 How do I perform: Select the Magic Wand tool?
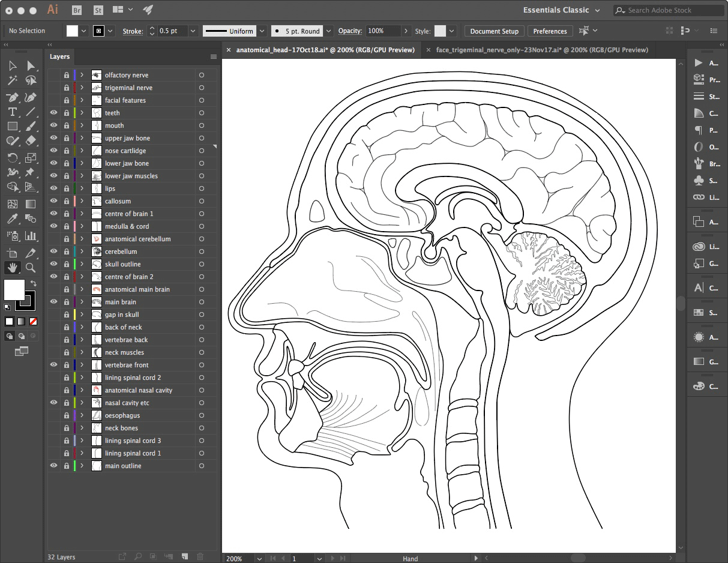click(x=12, y=80)
